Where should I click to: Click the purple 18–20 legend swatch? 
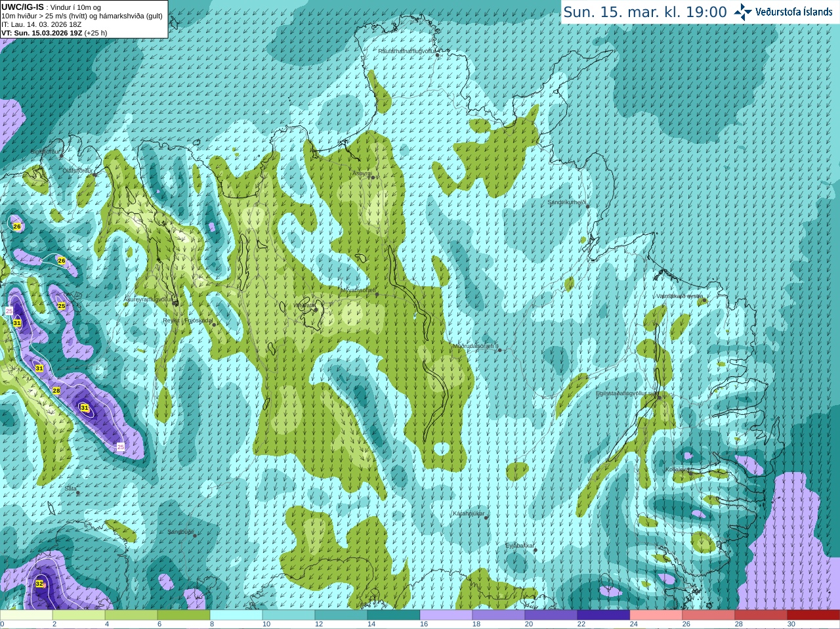click(499, 615)
